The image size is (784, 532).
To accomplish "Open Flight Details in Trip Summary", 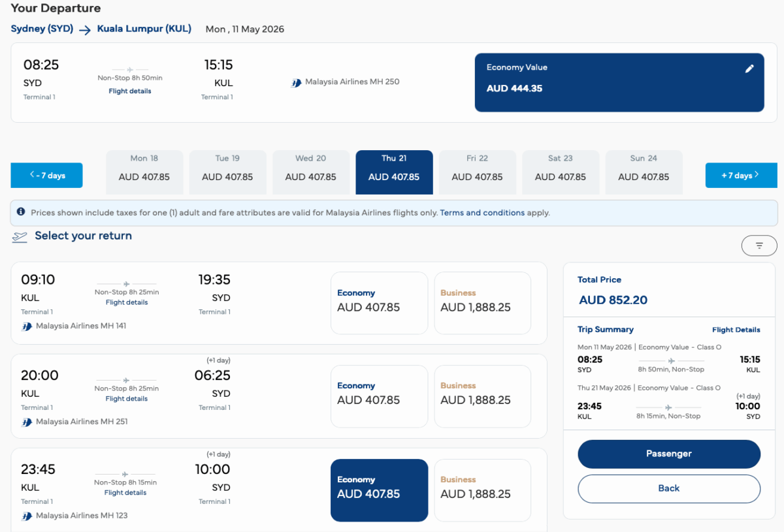I will (736, 330).
